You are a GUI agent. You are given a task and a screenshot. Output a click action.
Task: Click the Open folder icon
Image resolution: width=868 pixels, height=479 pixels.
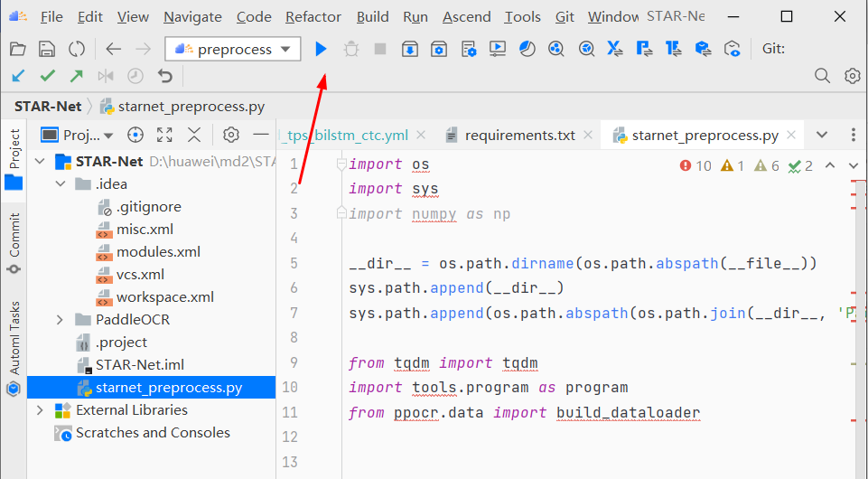[18, 49]
